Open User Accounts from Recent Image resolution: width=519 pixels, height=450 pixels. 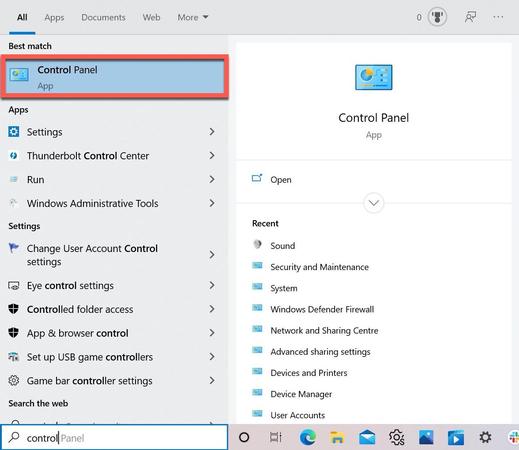click(x=298, y=415)
